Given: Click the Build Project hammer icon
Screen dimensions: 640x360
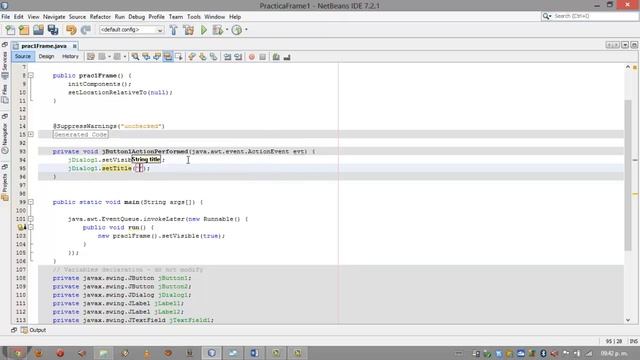Looking at the screenshot, I should [x=173, y=30].
